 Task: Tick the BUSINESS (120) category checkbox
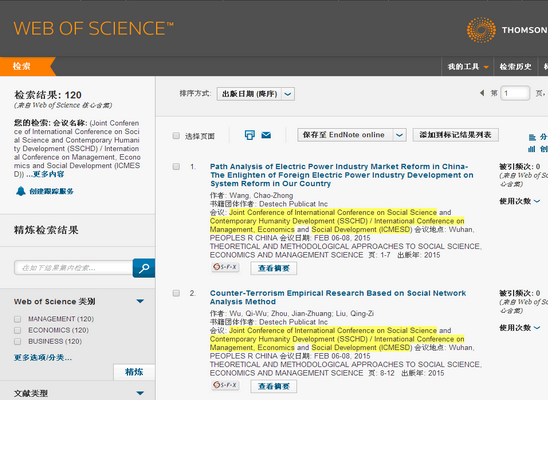[17, 342]
